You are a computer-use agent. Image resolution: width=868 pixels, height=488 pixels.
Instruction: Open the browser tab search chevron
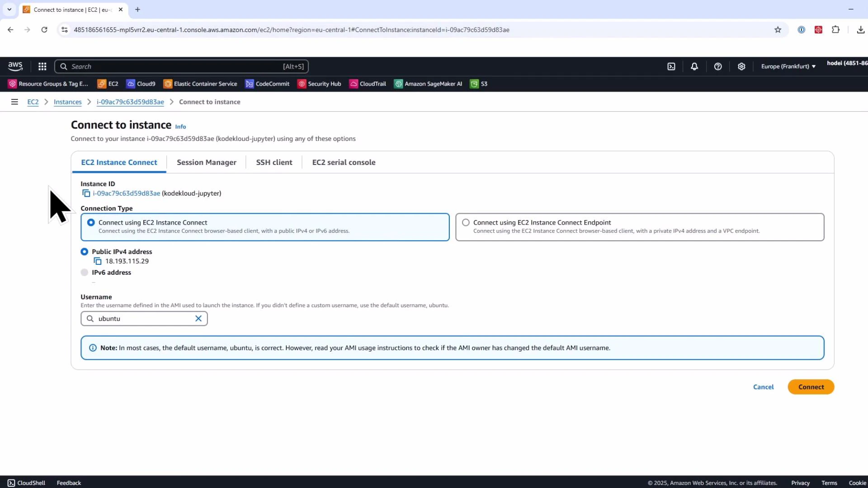pyautogui.click(x=9, y=9)
